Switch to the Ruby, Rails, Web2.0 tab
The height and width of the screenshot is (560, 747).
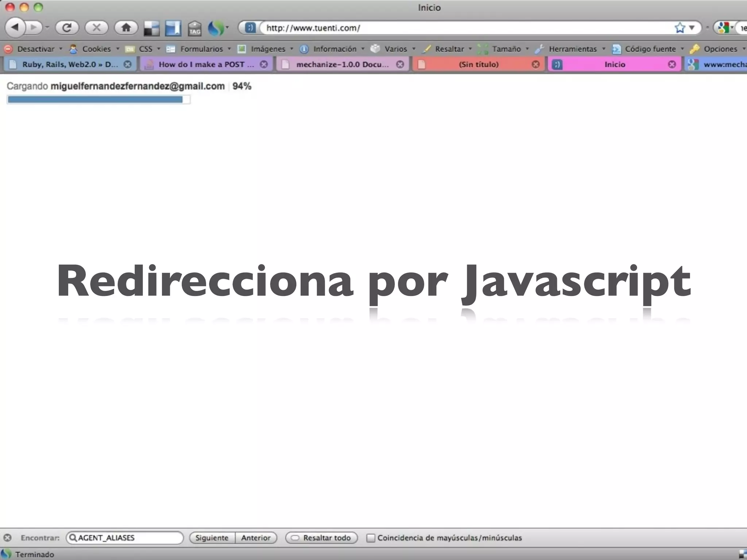[x=69, y=65]
